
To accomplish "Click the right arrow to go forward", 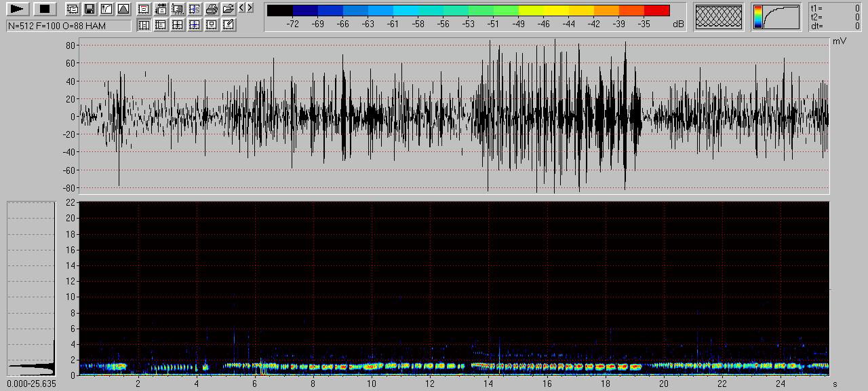I will 250,7.
